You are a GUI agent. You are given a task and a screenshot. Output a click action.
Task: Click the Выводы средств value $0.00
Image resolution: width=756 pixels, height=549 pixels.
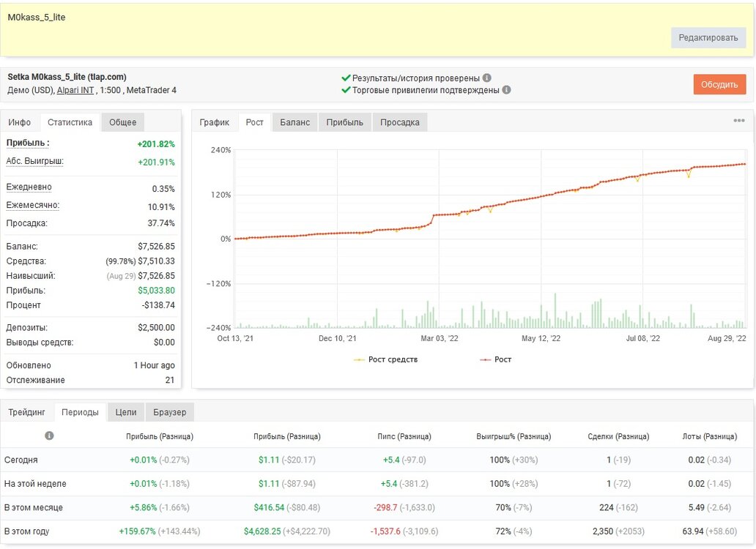[164, 343]
